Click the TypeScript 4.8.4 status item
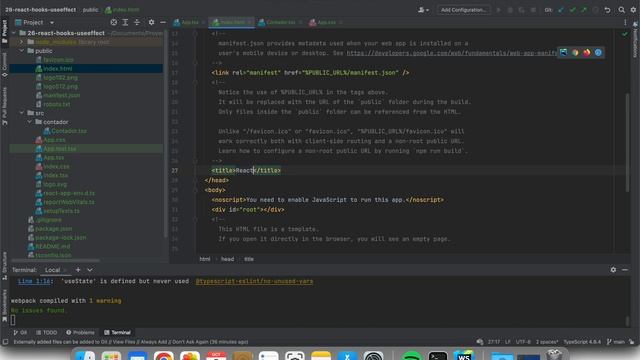 582,342
